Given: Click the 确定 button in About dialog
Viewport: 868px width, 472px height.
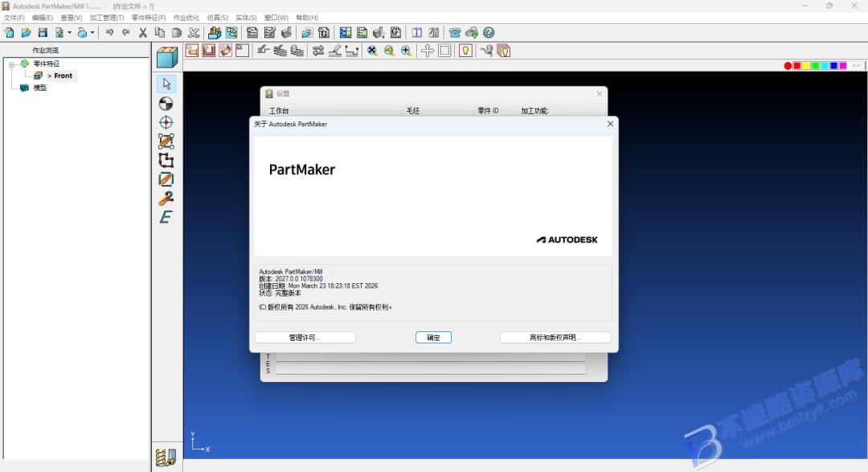Looking at the screenshot, I should click(x=433, y=338).
